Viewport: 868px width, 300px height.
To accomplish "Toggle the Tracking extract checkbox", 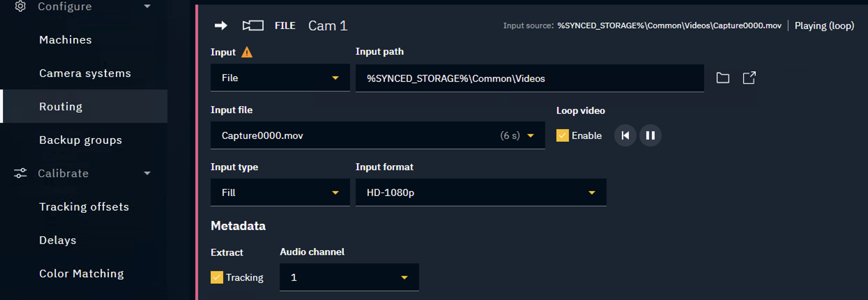I will pos(217,277).
